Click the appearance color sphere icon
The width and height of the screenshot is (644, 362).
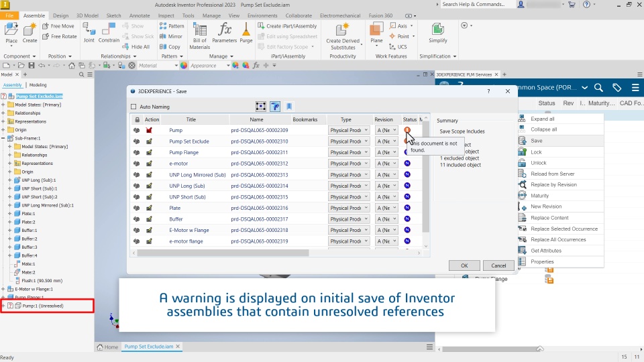tap(184, 65)
